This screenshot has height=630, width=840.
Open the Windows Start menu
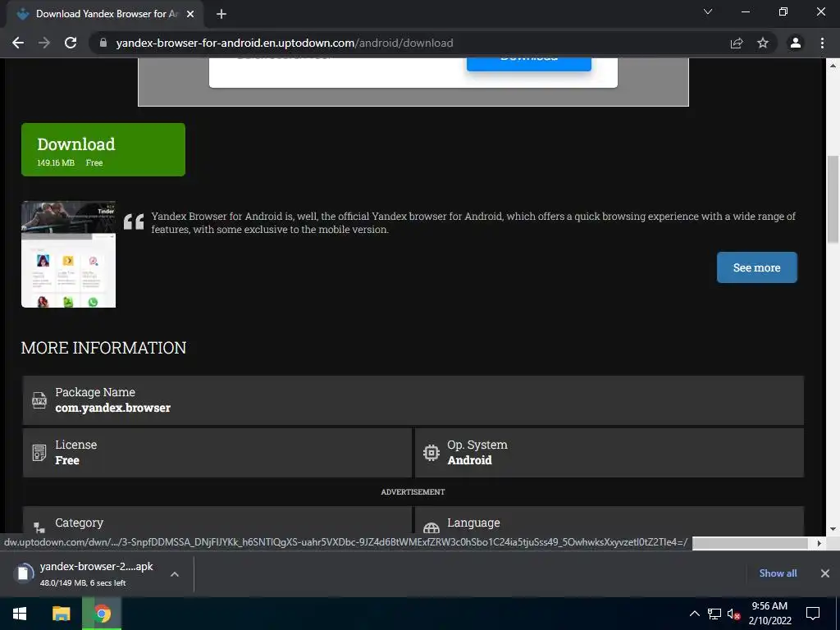pyautogui.click(x=20, y=614)
